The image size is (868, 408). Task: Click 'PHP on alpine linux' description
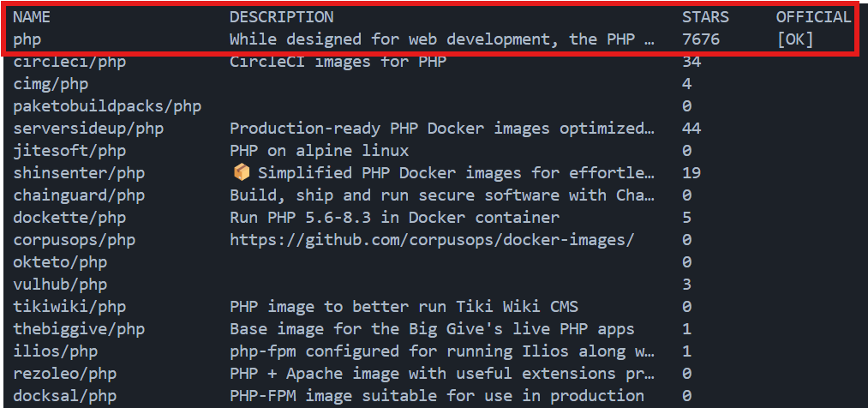coord(320,151)
